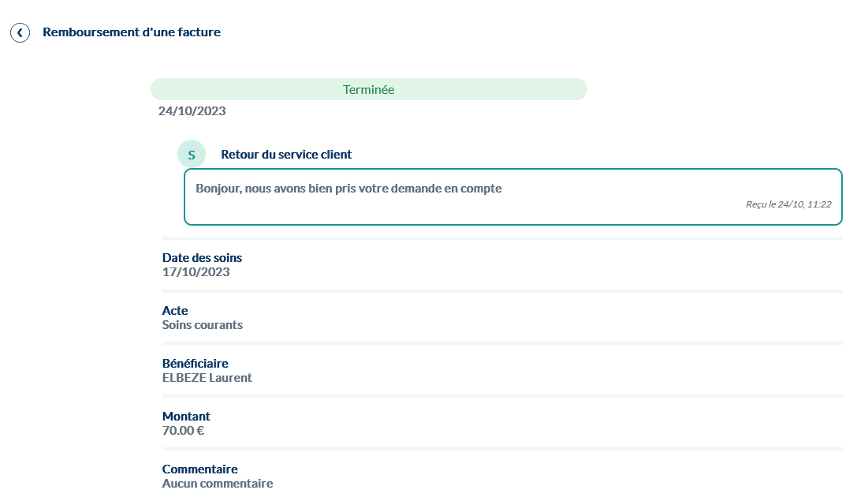Click the Acte field label
Image resolution: width=868 pixels, height=501 pixels.
(x=175, y=311)
